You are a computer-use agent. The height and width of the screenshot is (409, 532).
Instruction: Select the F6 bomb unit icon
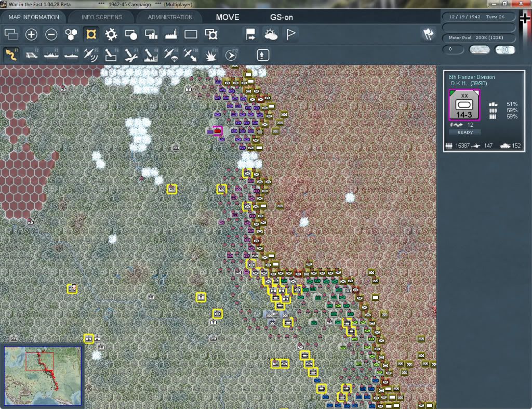111,55
